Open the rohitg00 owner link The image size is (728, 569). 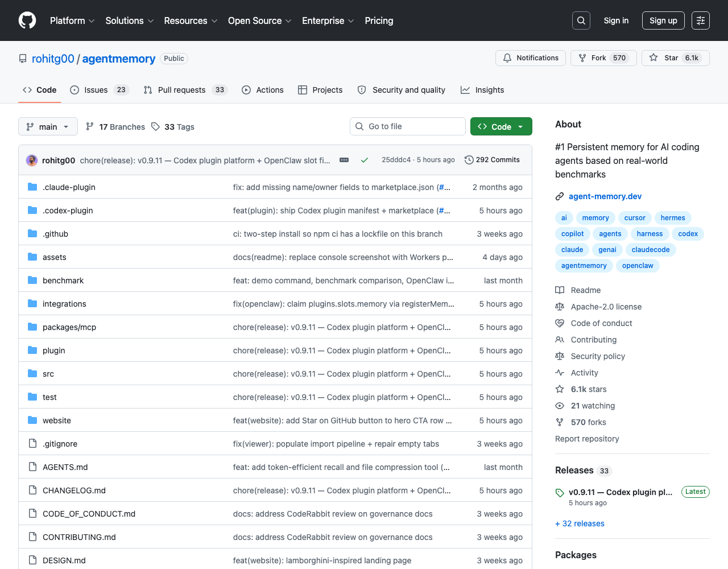coord(53,59)
